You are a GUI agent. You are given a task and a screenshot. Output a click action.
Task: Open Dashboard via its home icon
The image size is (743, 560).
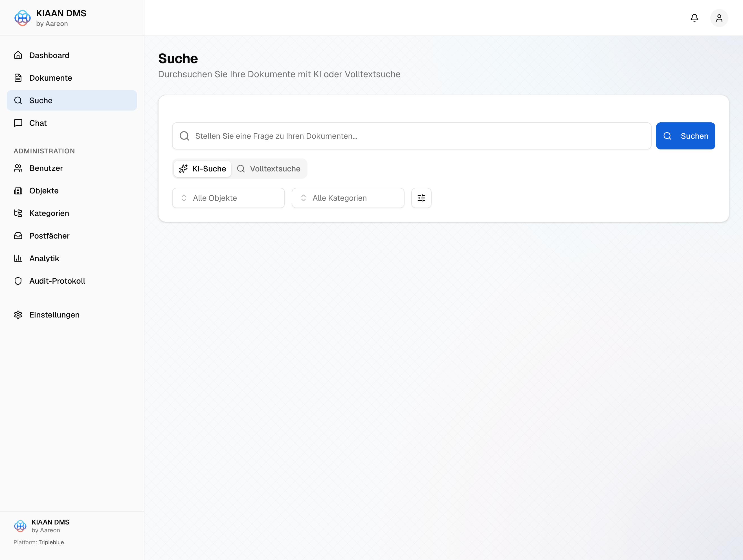coord(18,55)
